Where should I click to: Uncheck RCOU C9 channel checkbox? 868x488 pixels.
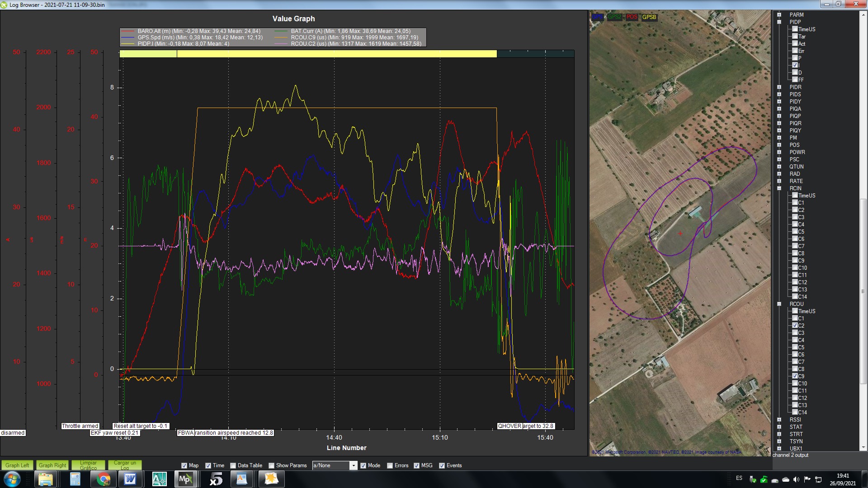pos(795,376)
